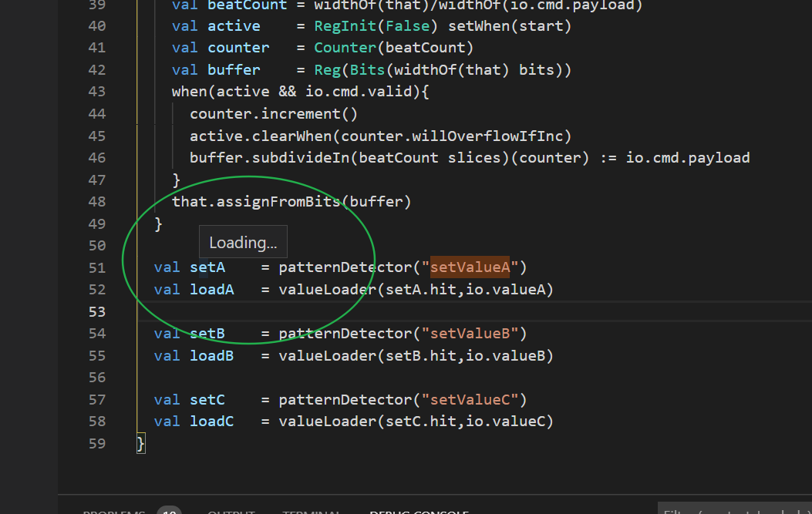
Task: Select the DEBUG CONSOLE tab
Action: pos(419,511)
